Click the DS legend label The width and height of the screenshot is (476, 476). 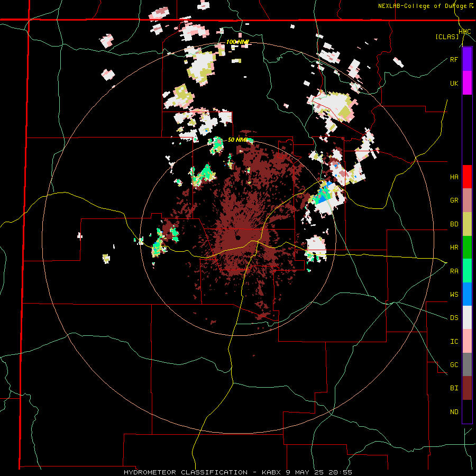click(454, 318)
